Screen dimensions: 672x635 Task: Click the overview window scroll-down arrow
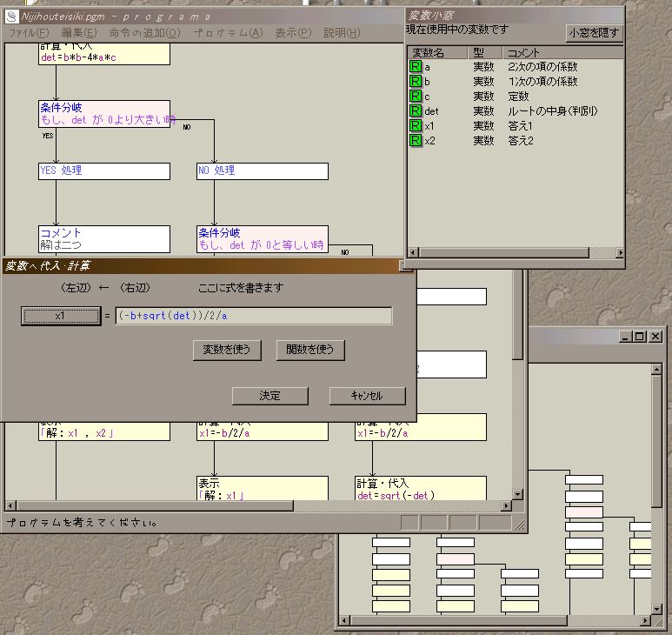pos(656,609)
